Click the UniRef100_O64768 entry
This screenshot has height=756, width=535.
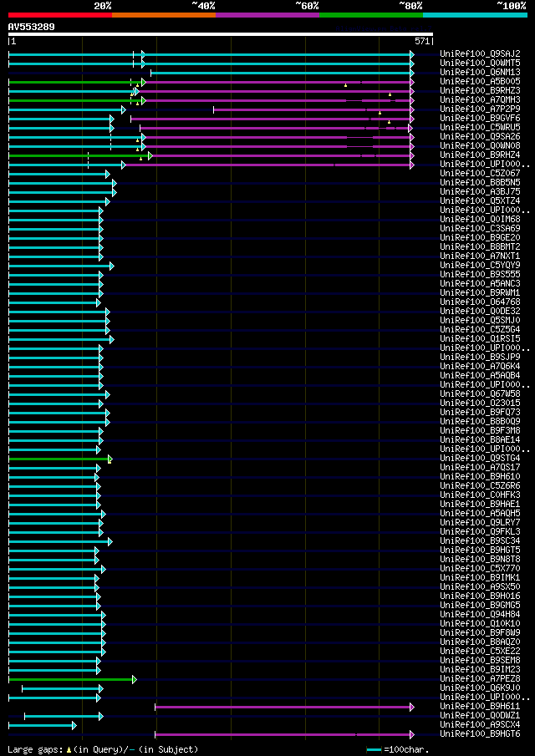coord(481,302)
